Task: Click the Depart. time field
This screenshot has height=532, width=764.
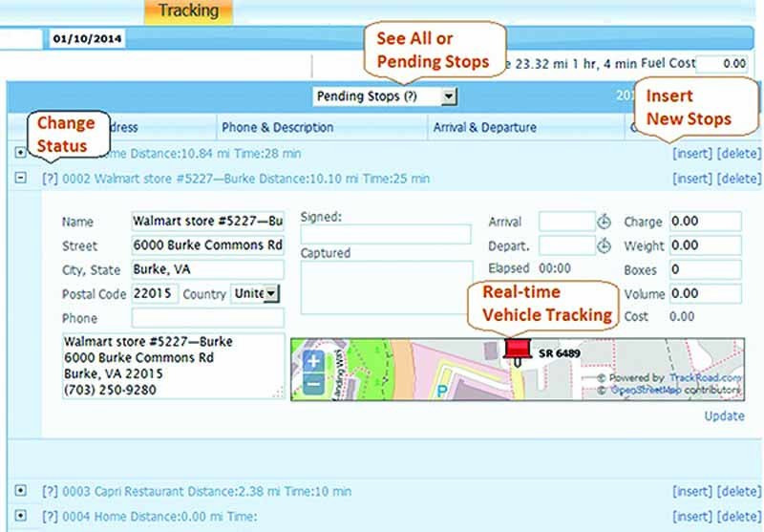Action: click(567, 245)
